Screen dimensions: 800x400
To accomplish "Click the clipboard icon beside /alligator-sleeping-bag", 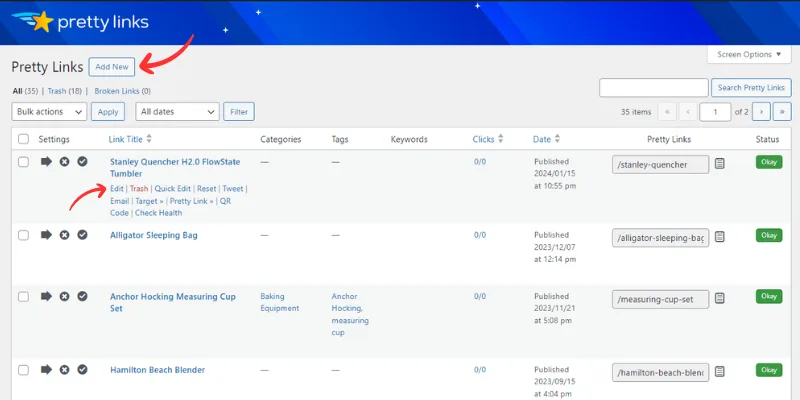I will 720,236.
